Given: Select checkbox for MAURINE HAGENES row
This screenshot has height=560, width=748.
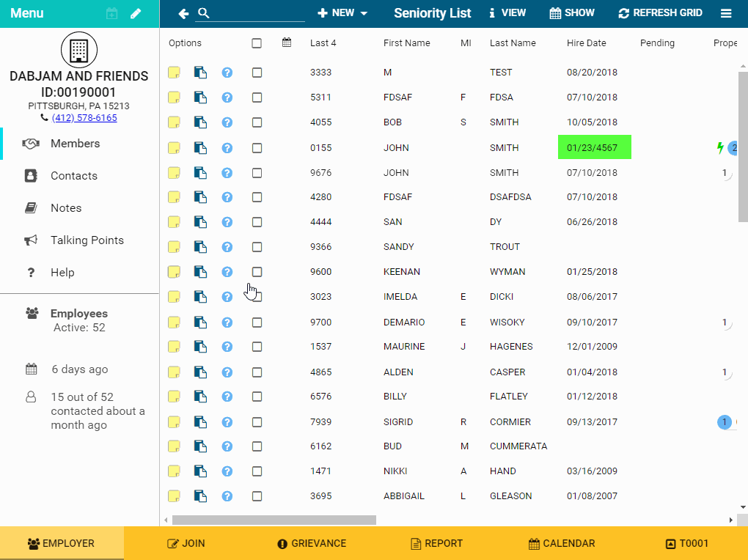Looking at the screenshot, I should click(x=257, y=347).
